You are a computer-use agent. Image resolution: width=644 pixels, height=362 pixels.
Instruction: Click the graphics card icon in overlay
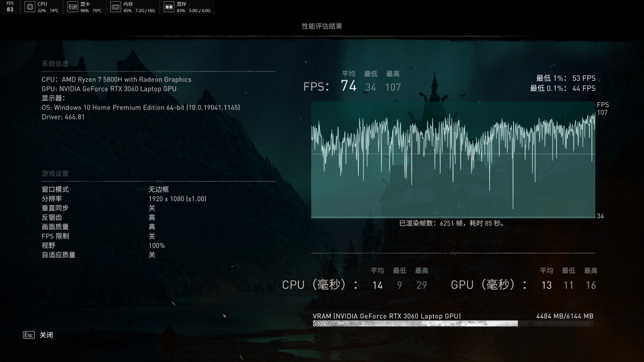click(72, 7)
